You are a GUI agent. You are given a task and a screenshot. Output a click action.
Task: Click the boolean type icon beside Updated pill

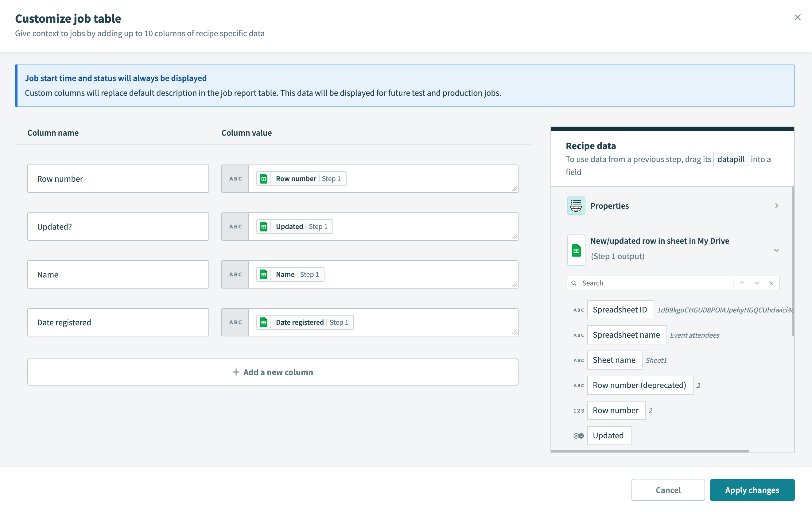(x=578, y=436)
